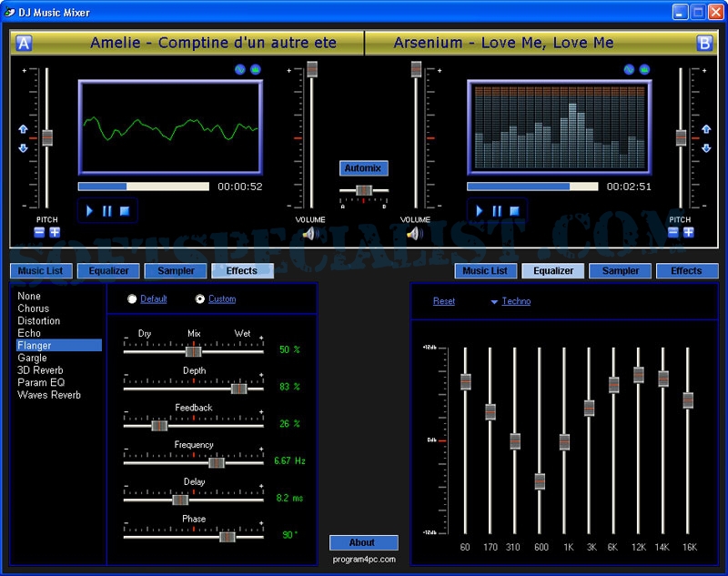Switch deck A display to waveform view
Image resolution: width=728 pixels, height=576 pixels.
tap(239, 70)
